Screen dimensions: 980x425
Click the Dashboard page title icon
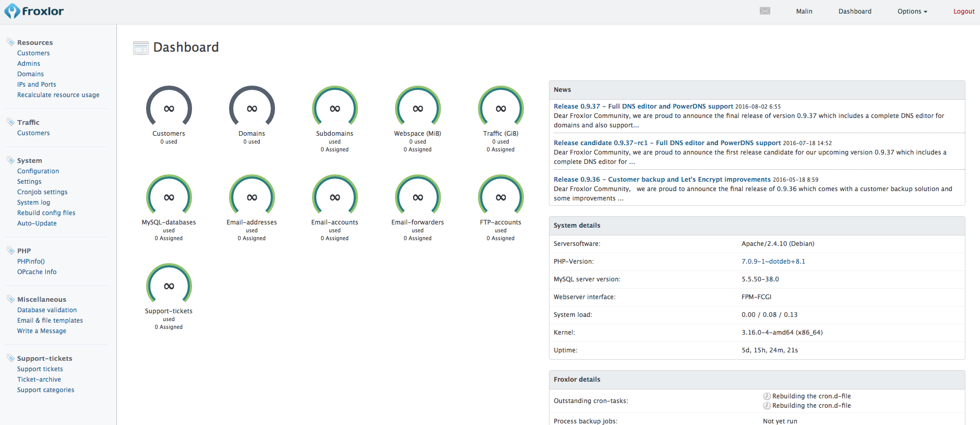tap(140, 48)
